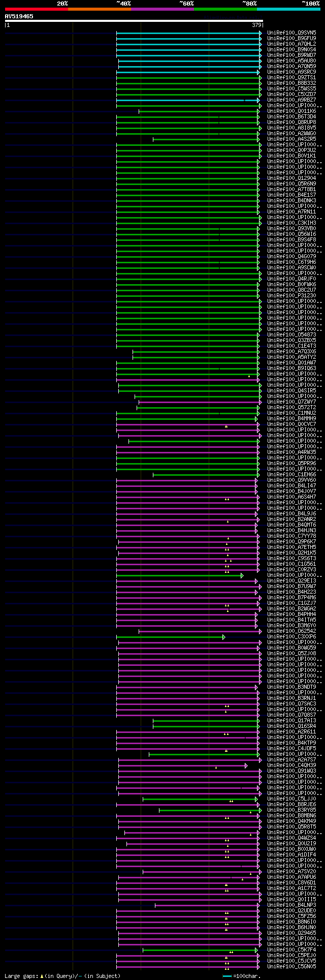This screenshot has height=980, width=325.
Task: Select the UniRef100_C5WSS5 entry
Action: (291, 89)
